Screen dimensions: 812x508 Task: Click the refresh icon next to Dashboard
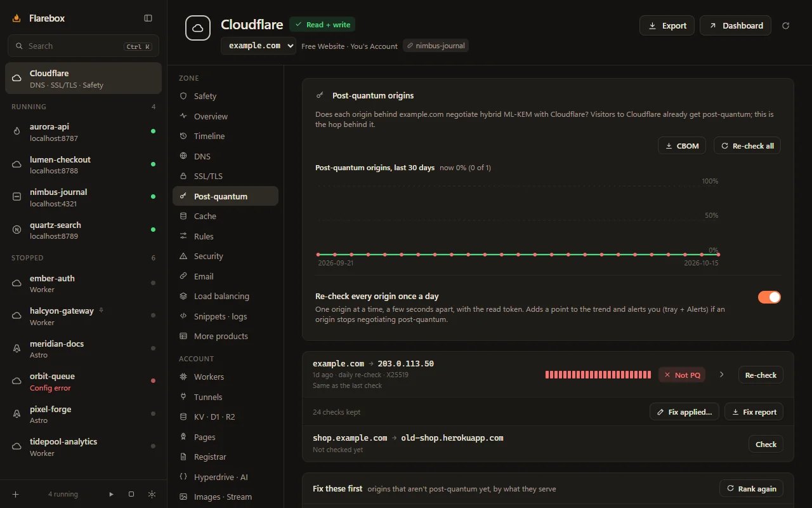click(x=786, y=25)
